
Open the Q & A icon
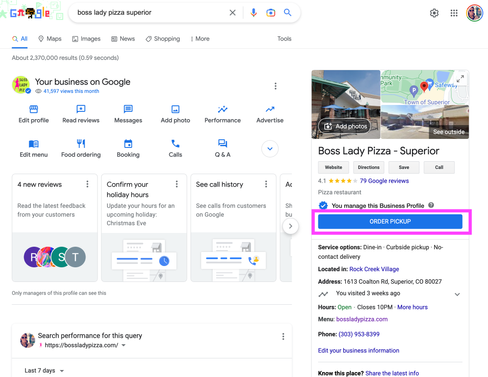click(222, 143)
